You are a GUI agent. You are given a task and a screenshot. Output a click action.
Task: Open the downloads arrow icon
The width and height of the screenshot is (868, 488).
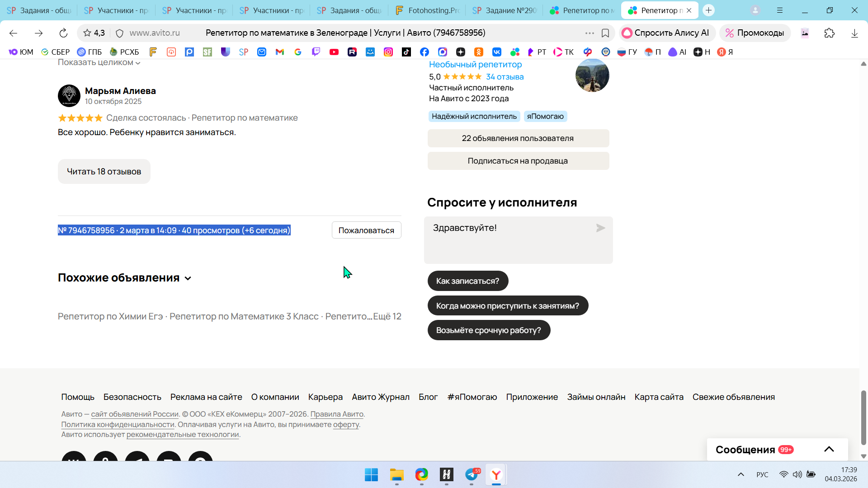pyautogui.click(x=854, y=33)
